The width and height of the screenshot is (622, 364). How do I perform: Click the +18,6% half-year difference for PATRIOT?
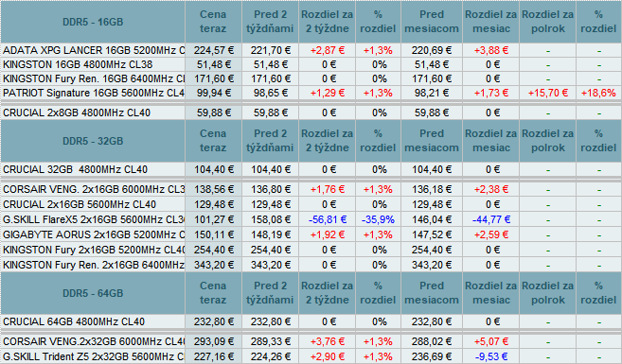click(598, 93)
